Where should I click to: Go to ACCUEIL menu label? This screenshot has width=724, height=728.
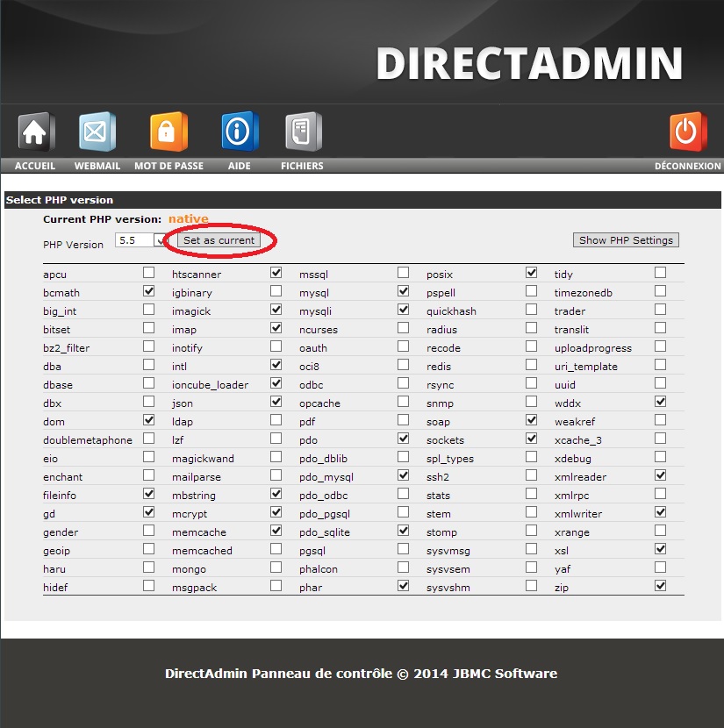(x=35, y=166)
